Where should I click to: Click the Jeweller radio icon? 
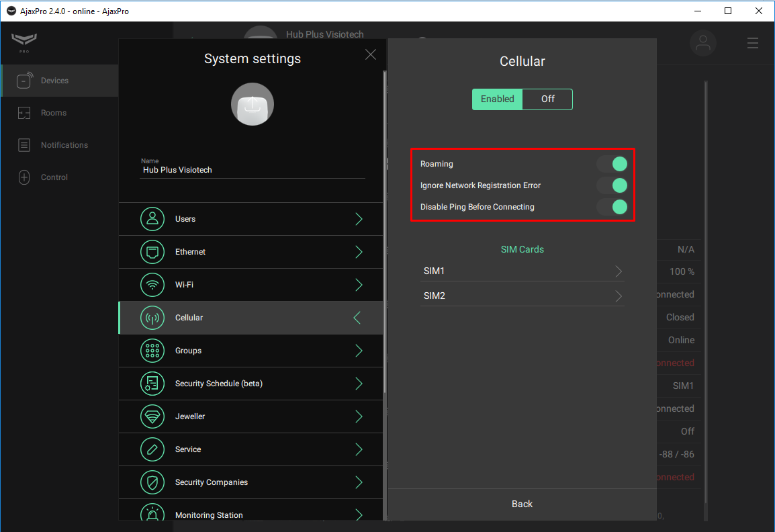click(x=152, y=416)
